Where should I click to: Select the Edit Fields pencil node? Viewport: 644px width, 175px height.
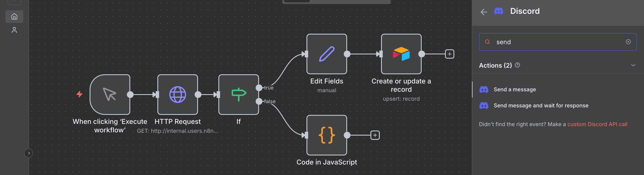coord(326,54)
